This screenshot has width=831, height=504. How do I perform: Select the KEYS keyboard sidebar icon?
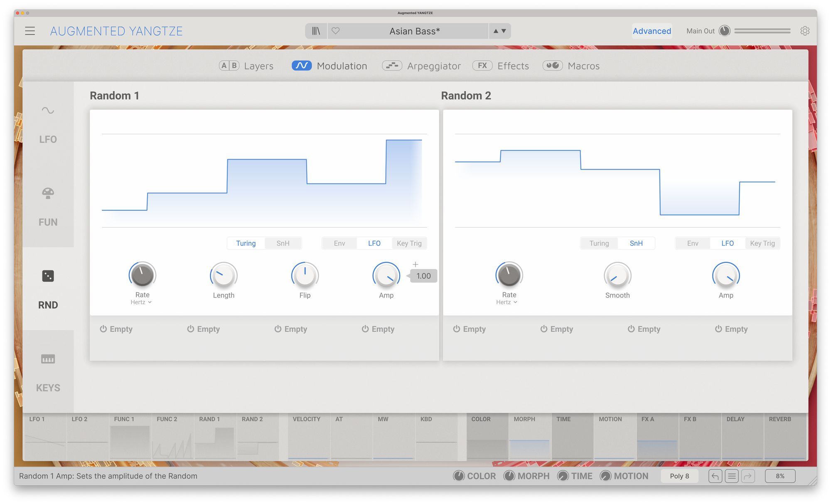pyautogui.click(x=48, y=359)
